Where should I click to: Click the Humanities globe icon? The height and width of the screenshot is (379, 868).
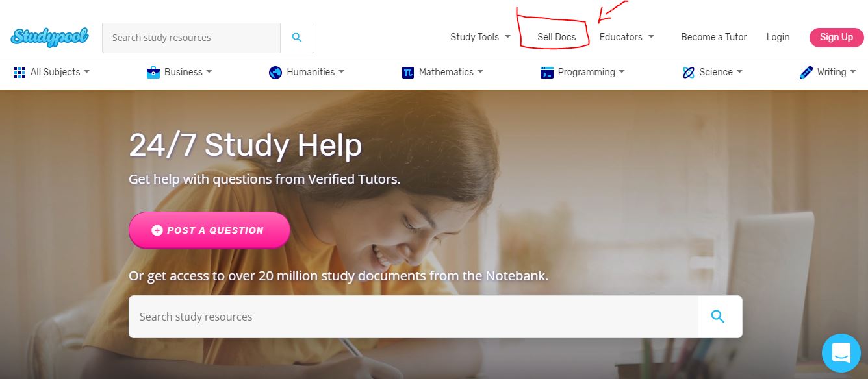pyautogui.click(x=275, y=72)
